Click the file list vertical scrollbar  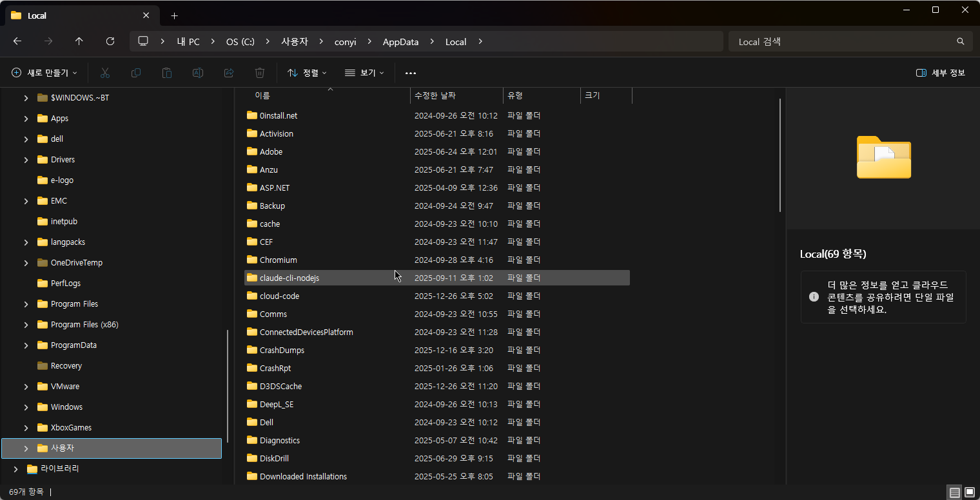point(780,155)
